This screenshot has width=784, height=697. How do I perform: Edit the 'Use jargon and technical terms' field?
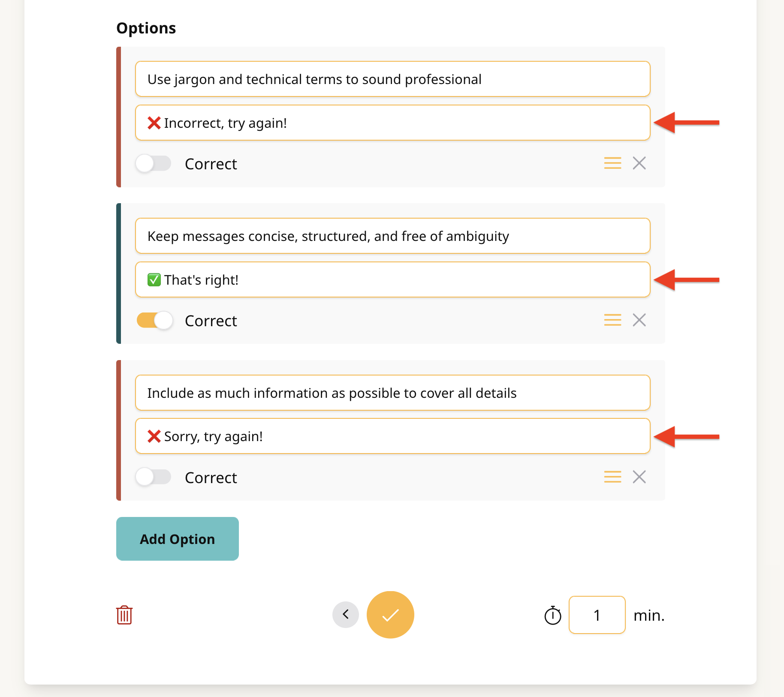click(393, 79)
